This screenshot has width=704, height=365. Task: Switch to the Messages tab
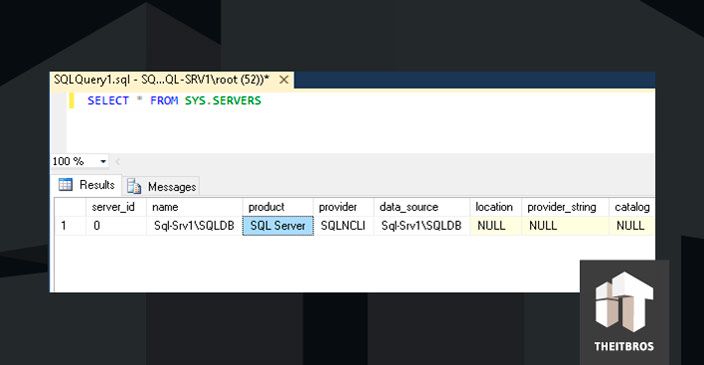click(x=162, y=186)
